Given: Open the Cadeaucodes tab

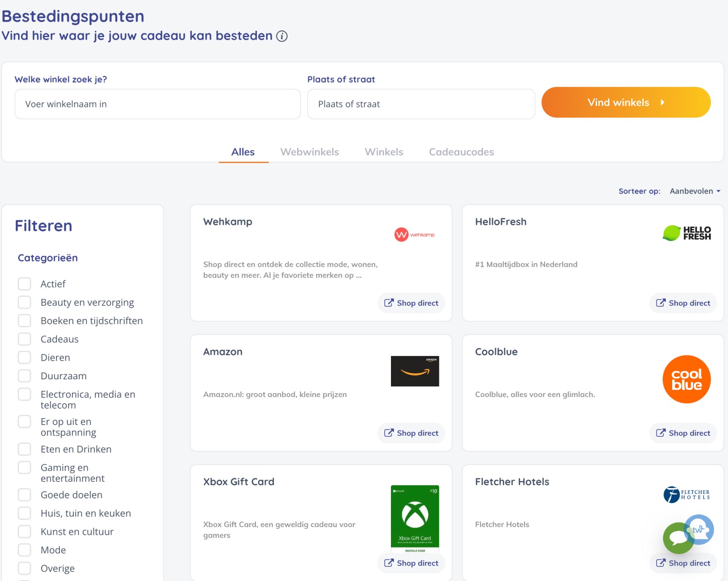Looking at the screenshot, I should click(461, 152).
